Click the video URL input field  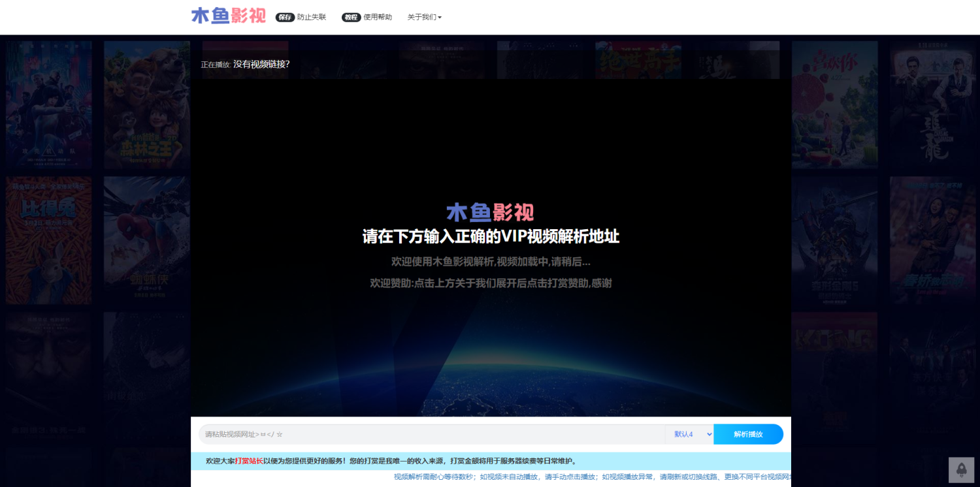coord(432,434)
